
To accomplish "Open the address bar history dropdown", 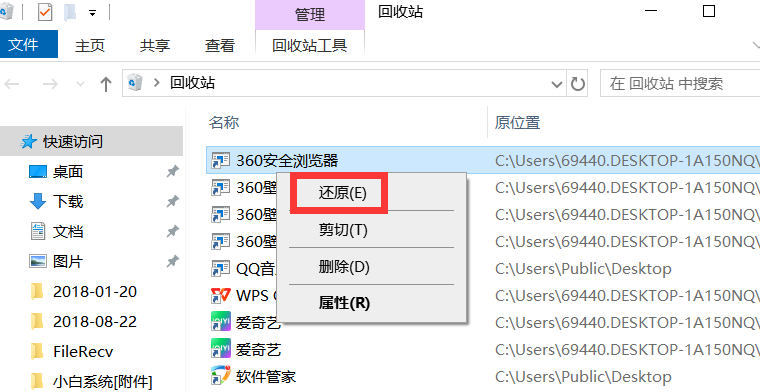I will pyautogui.click(x=557, y=84).
